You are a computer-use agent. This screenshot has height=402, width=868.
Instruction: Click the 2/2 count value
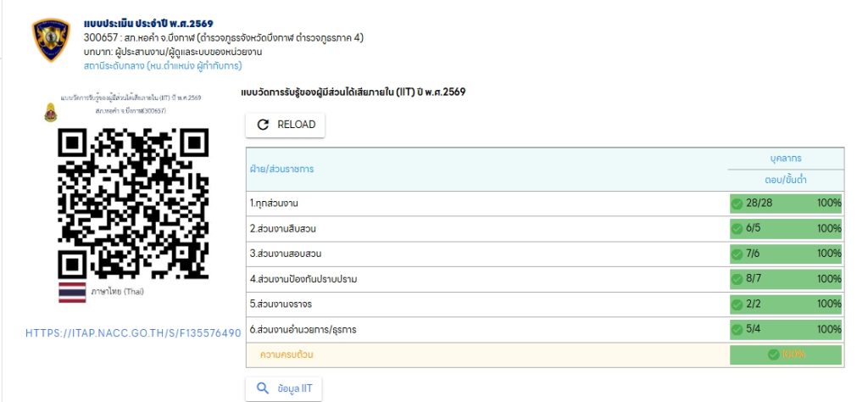(x=754, y=304)
